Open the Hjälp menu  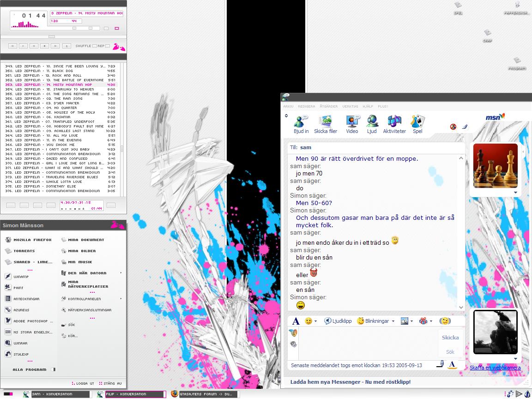368,107
